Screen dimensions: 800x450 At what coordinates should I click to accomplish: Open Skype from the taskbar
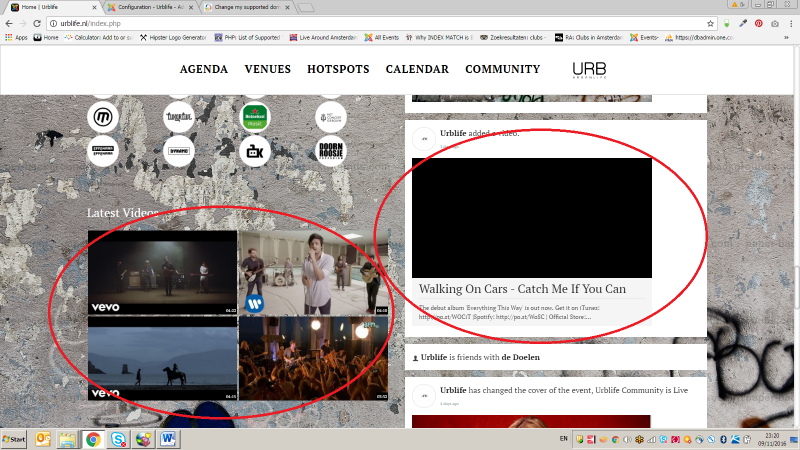coord(118,439)
